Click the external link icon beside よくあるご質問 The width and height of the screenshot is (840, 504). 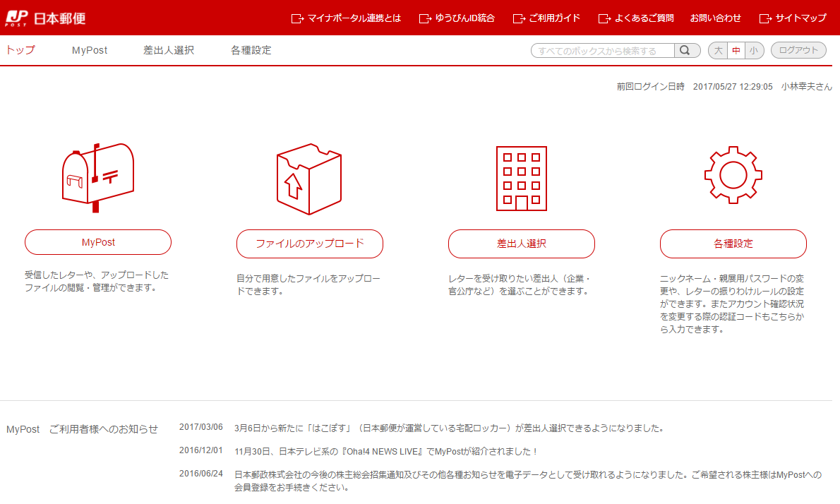pyautogui.click(x=604, y=19)
